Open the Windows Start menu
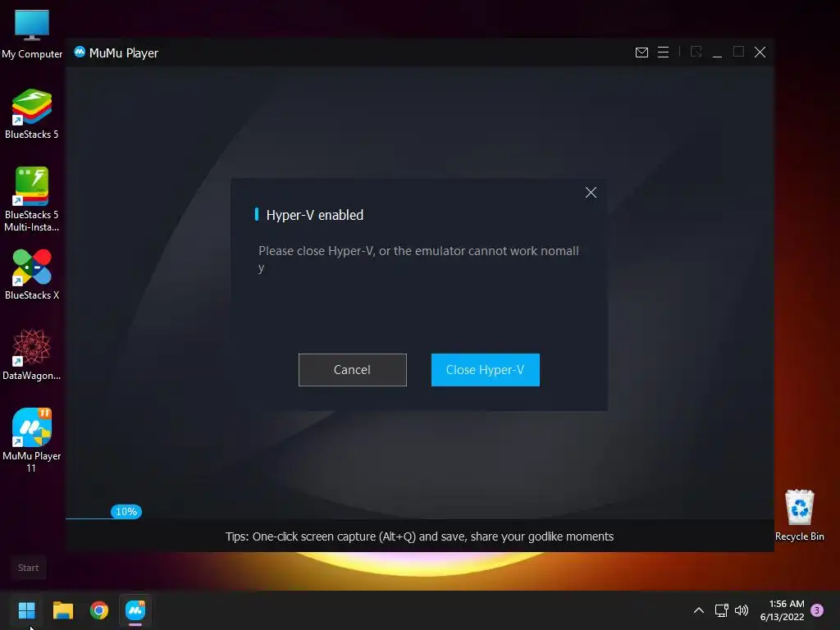The width and height of the screenshot is (840, 630). 27,610
